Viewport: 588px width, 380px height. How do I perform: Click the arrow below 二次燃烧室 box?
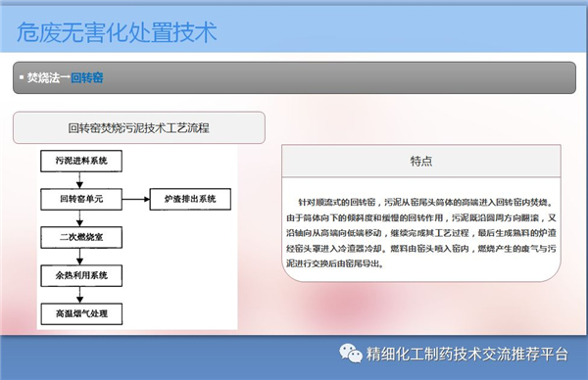coord(79,257)
